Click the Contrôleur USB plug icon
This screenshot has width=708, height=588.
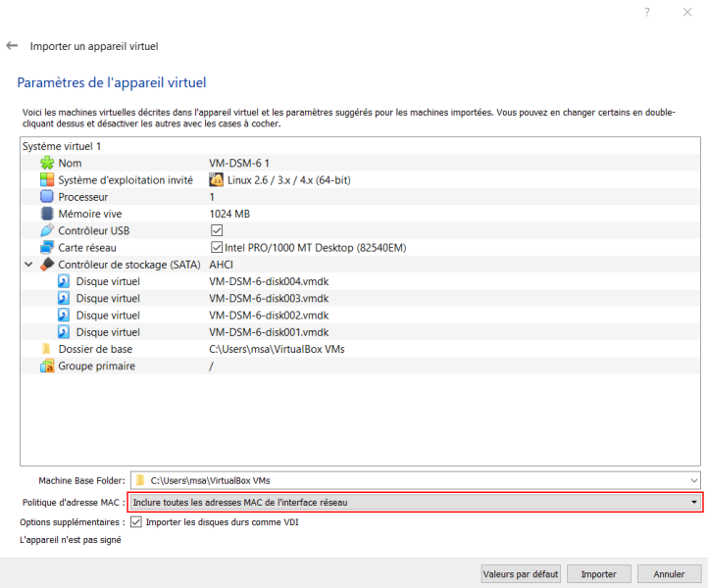[x=47, y=230]
